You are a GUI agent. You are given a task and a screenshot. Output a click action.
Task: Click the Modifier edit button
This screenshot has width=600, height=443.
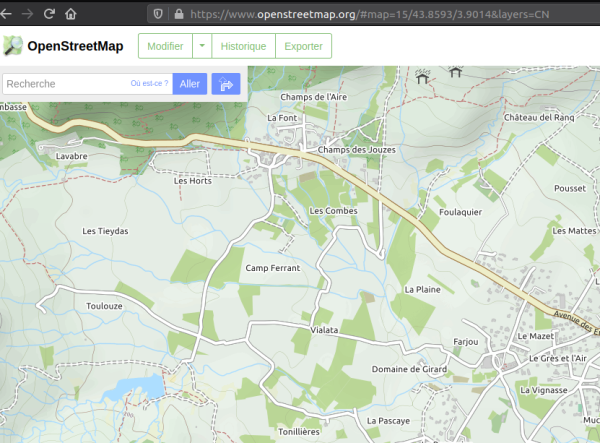[164, 46]
